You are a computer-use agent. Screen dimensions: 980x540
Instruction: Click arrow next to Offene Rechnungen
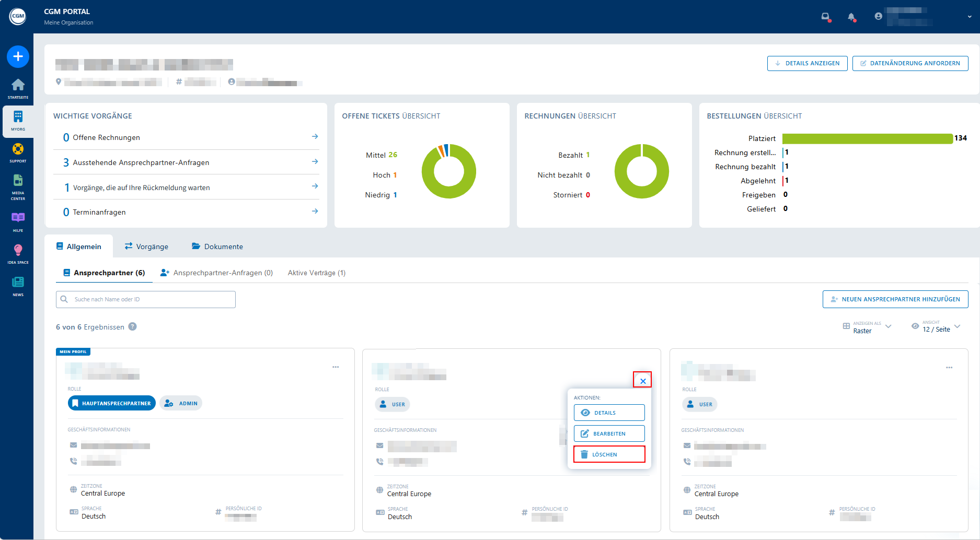pyautogui.click(x=315, y=136)
